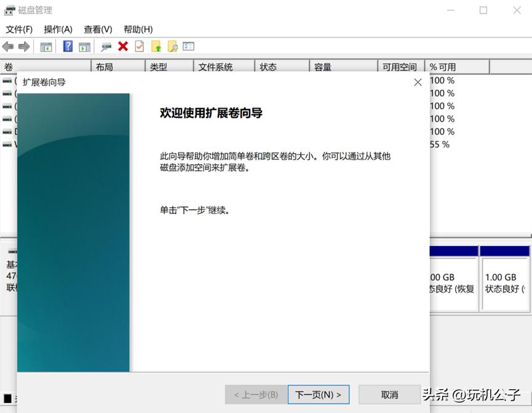532x413 pixels.
Task: Open help with the question mark toolbar icon
Action: [x=67, y=46]
